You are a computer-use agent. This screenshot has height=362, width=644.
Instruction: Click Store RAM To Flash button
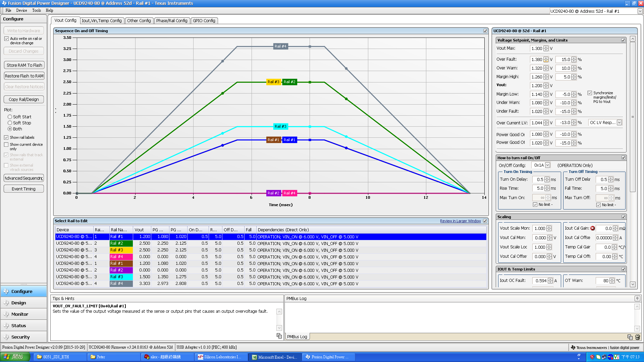click(24, 65)
